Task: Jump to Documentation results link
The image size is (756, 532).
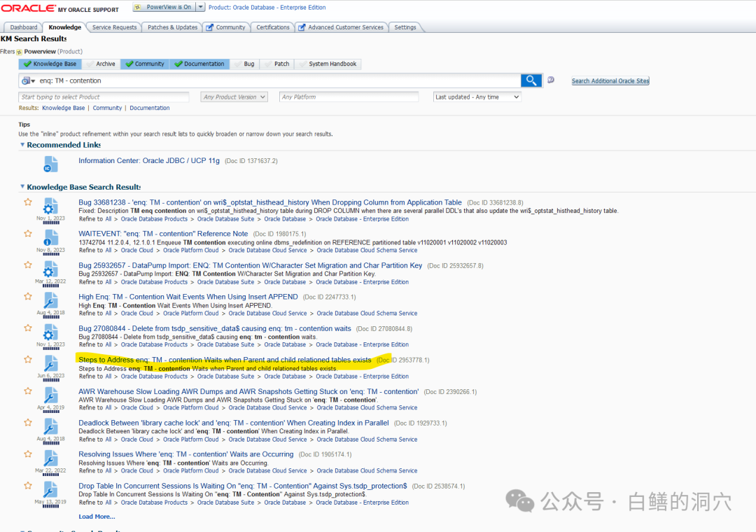Action: point(150,108)
